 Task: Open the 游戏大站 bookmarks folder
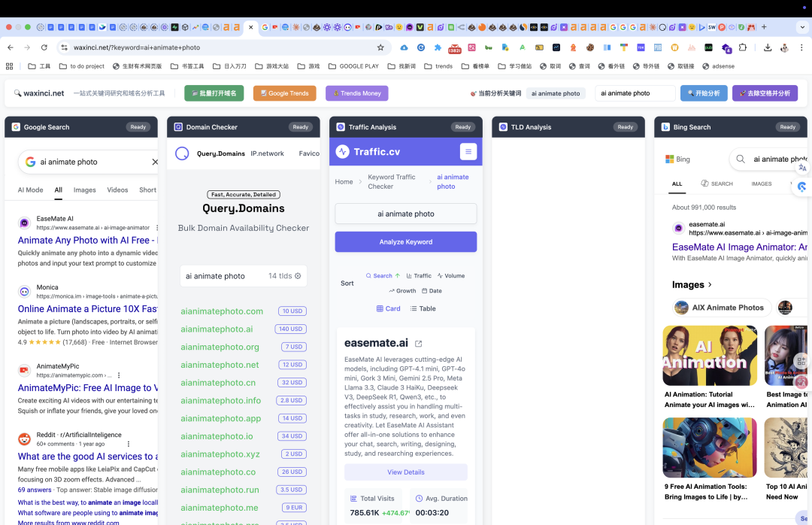[272, 66]
